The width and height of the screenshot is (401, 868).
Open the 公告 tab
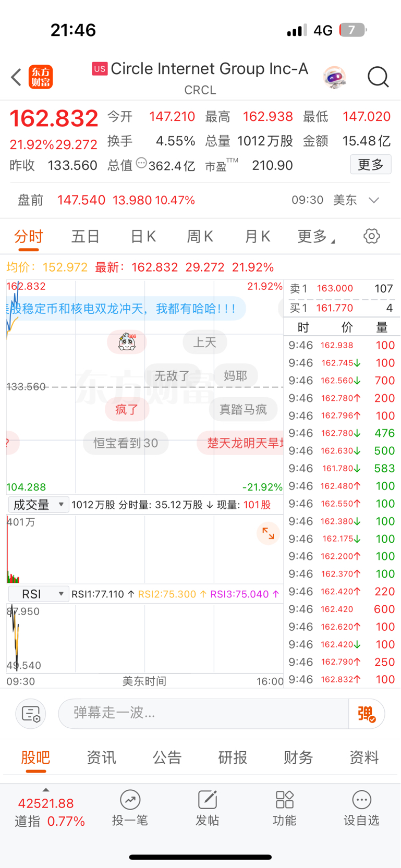tap(167, 757)
